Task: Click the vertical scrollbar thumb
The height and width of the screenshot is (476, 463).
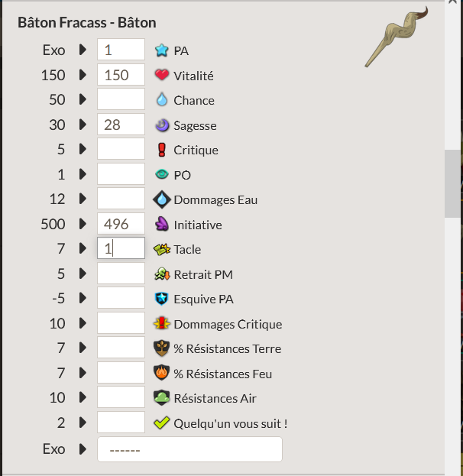Action: [454, 183]
